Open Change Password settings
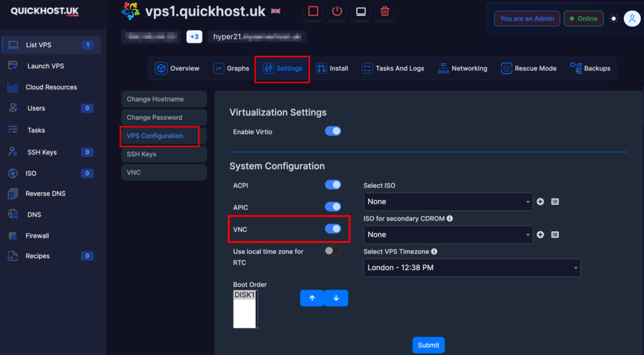Viewport: 644px width, 355px height. click(x=164, y=117)
